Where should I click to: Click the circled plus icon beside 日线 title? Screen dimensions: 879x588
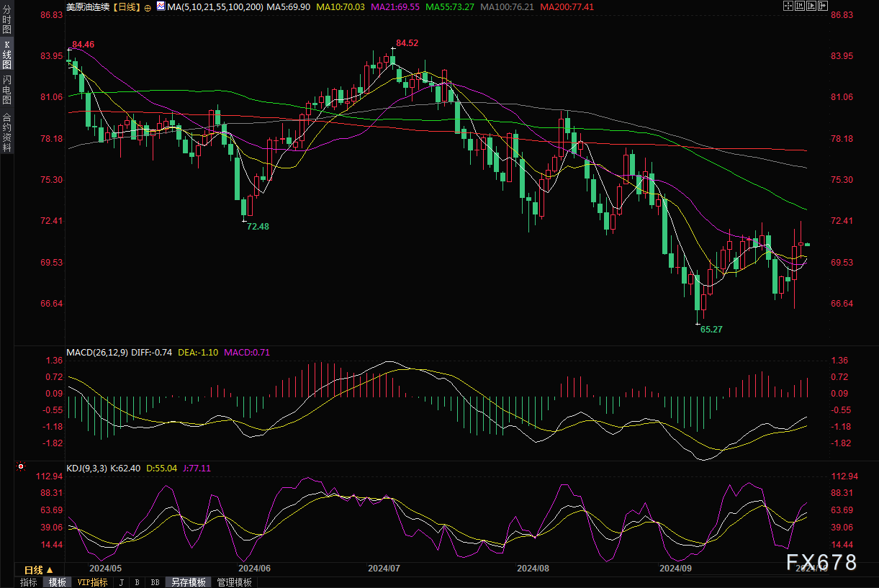148,7
